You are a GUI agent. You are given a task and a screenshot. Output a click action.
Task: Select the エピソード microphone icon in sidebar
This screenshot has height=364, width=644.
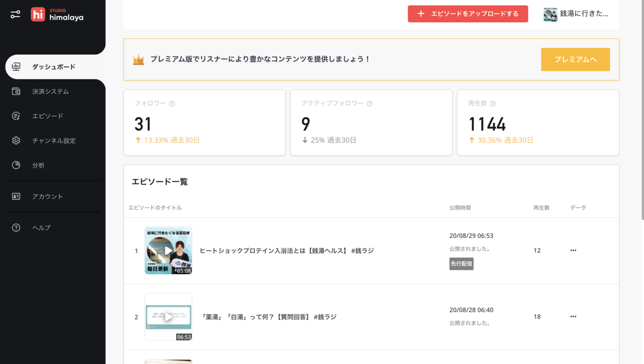pyautogui.click(x=17, y=115)
